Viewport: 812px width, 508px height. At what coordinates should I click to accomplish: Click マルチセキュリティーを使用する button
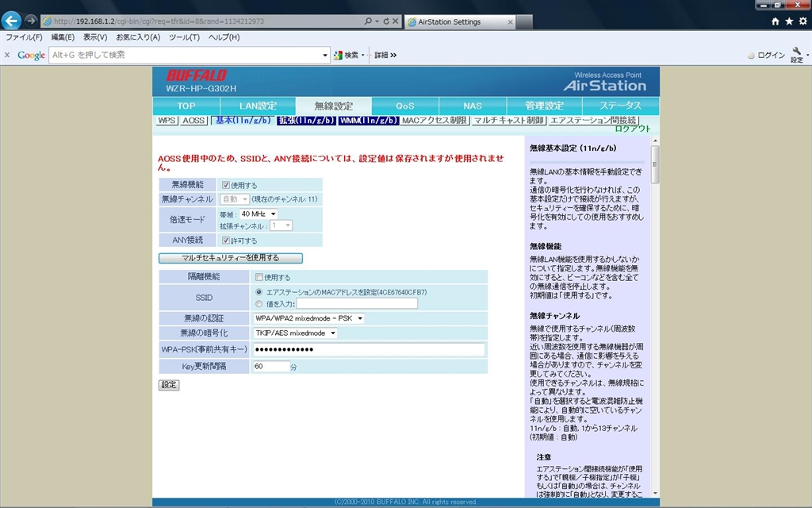(231, 258)
